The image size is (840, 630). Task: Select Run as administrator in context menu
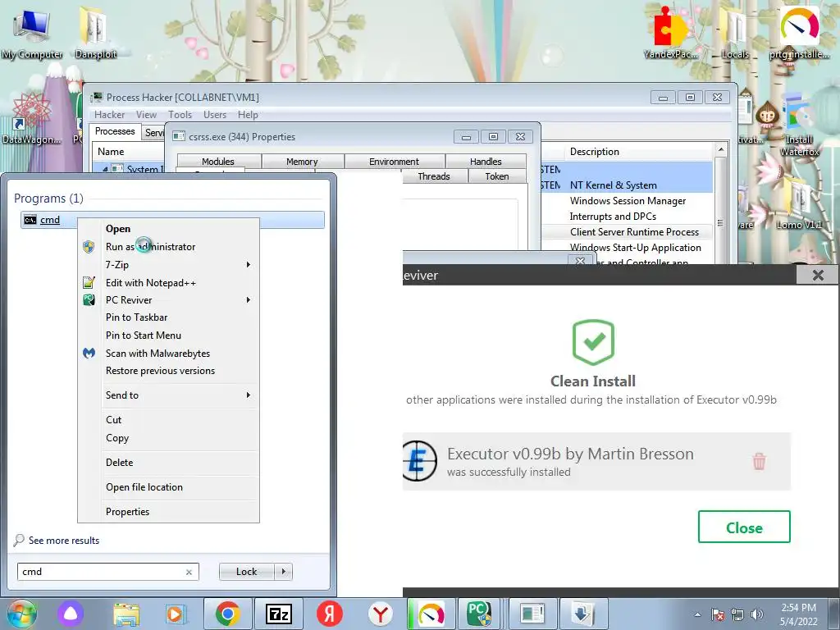151,247
